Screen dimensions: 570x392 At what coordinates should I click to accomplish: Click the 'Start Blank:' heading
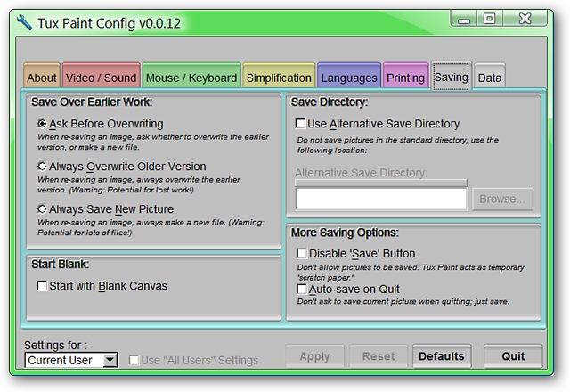[60, 264]
